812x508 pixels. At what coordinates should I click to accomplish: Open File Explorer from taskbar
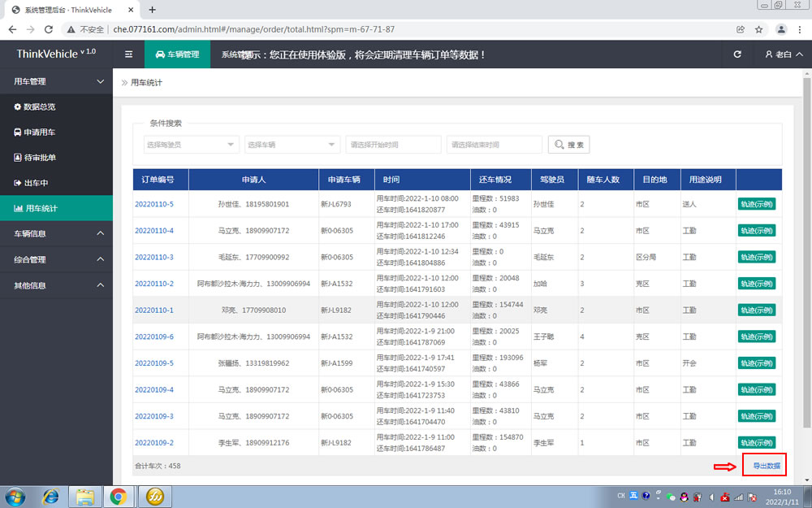pos(85,497)
